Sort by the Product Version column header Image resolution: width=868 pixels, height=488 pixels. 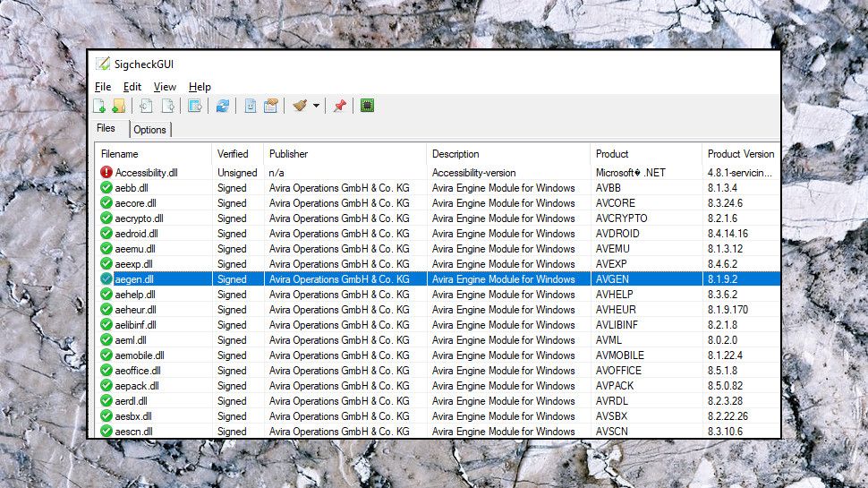(x=741, y=154)
